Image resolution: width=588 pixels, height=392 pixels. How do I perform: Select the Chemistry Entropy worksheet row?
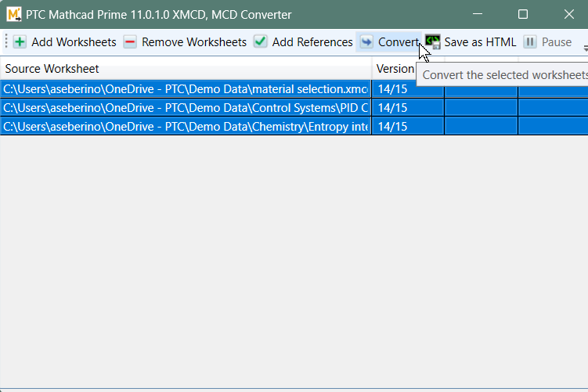pos(186,126)
